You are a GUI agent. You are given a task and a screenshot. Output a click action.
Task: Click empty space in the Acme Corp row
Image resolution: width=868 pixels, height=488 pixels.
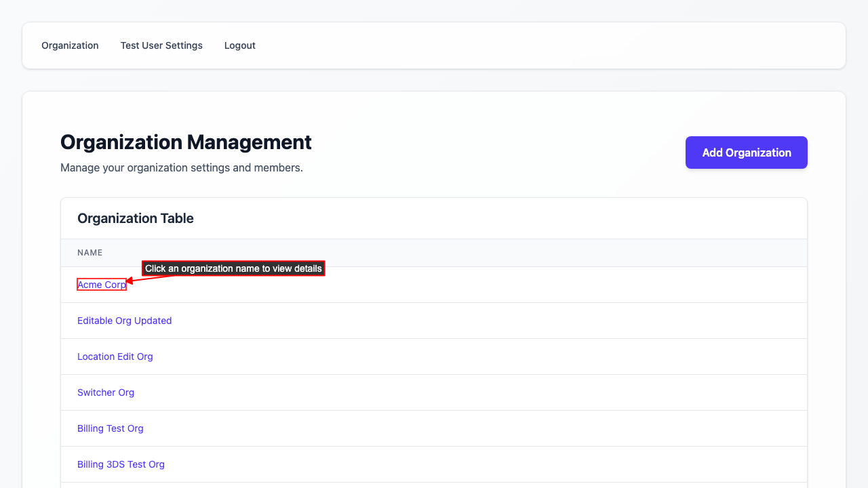point(475,285)
